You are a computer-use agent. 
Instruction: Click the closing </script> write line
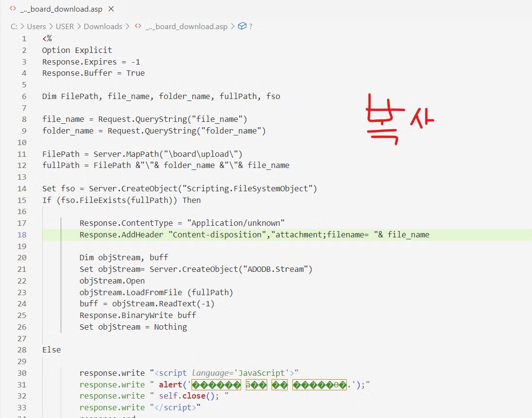pyautogui.click(x=140, y=407)
